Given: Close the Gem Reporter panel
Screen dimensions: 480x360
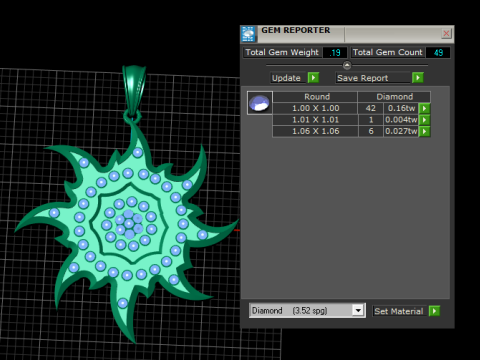Looking at the screenshot, I should tap(446, 33).
